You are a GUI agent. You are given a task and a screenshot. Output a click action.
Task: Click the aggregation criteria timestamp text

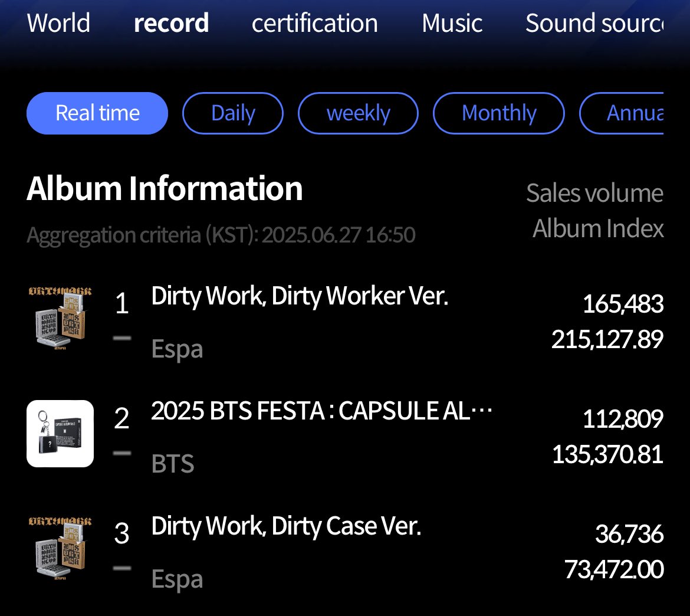click(221, 234)
